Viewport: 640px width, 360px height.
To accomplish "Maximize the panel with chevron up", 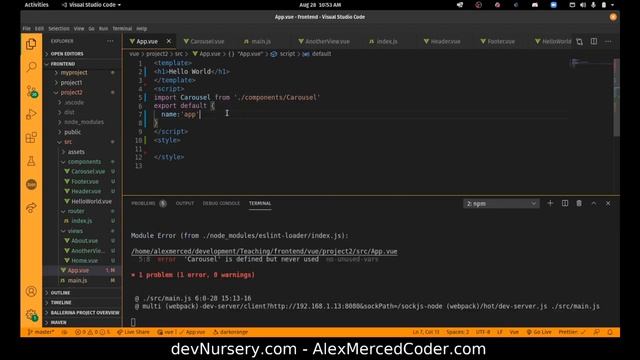I will [x=594, y=203].
